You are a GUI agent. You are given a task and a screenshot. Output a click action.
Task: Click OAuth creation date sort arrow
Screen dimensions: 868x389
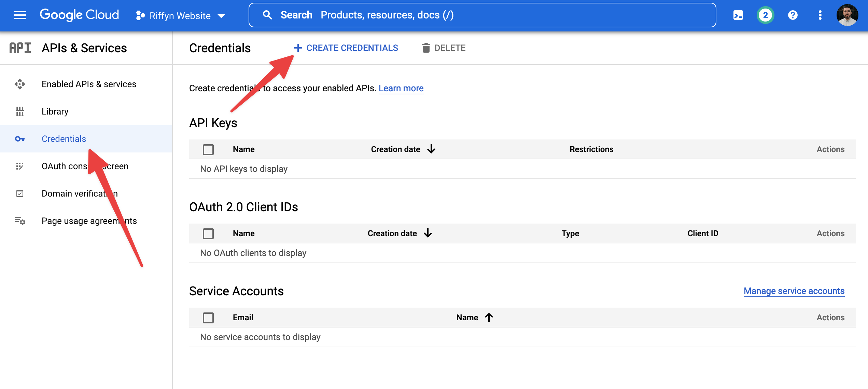428,233
